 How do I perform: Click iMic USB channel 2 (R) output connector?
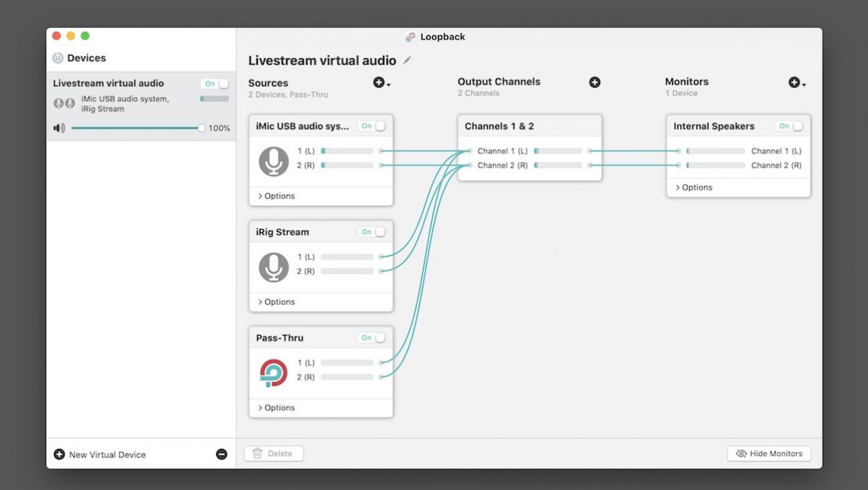(381, 166)
